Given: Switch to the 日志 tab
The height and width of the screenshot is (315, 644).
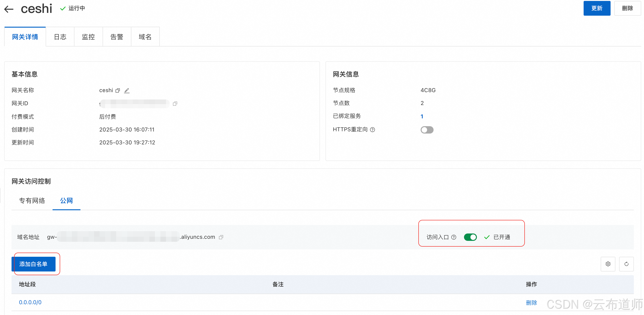Looking at the screenshot, I should point(60,37).
